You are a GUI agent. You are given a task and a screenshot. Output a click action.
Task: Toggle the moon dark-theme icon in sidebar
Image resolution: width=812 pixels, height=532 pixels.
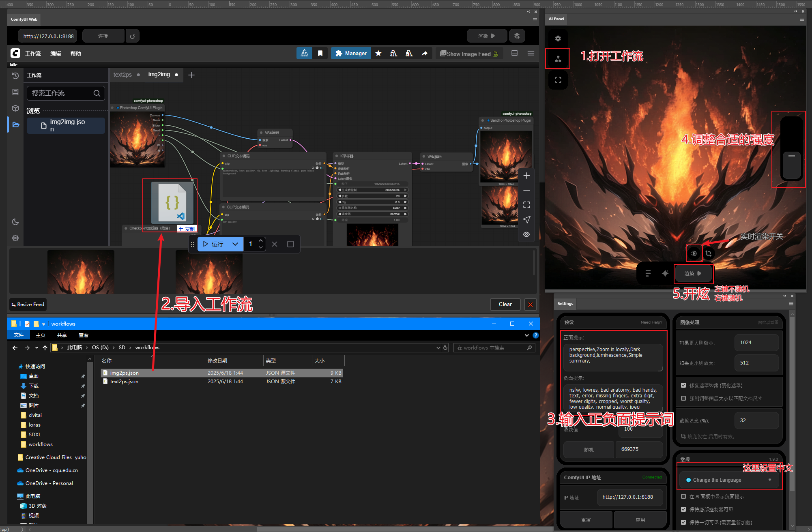(x=15, y=222)
